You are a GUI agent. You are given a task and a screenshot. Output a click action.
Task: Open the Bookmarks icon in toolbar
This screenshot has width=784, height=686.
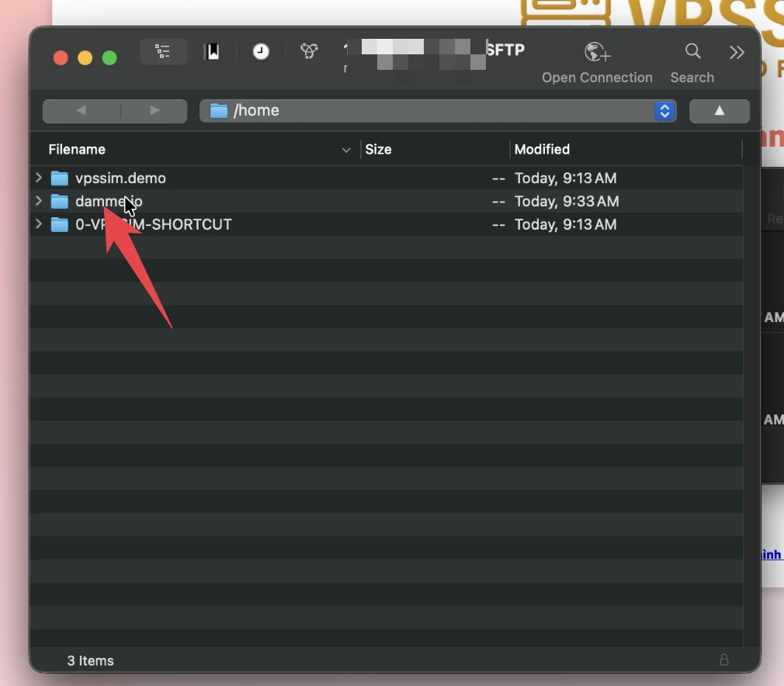pos(213,51)
